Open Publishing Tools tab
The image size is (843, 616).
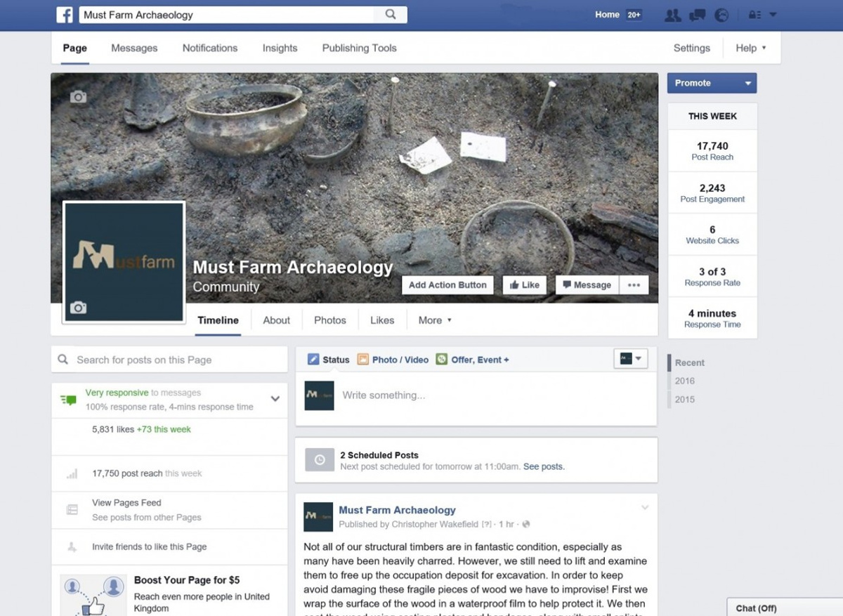[360, 48]
